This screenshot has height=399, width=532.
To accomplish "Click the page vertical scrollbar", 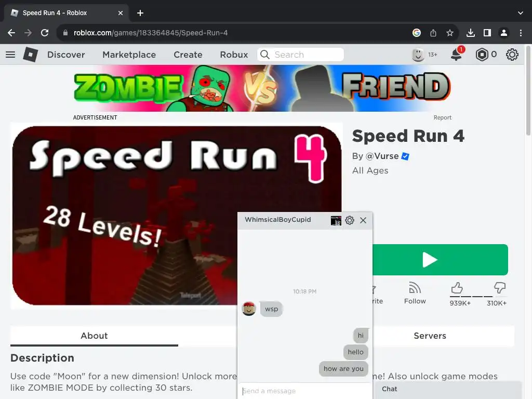I will point(528,91).
